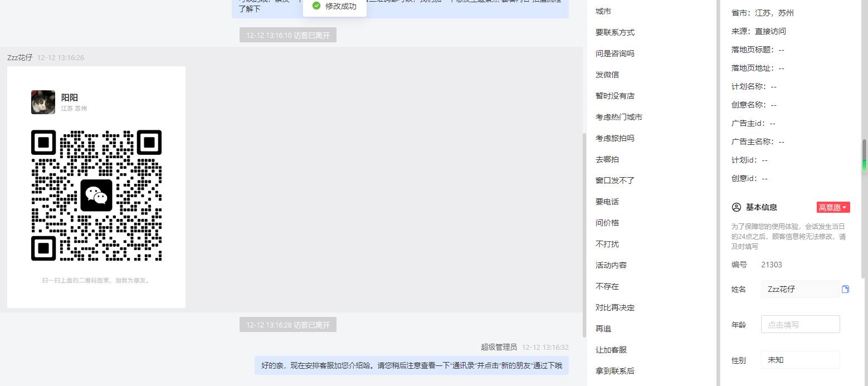Select the 要联系方式 quick reply

coord(615,32)
